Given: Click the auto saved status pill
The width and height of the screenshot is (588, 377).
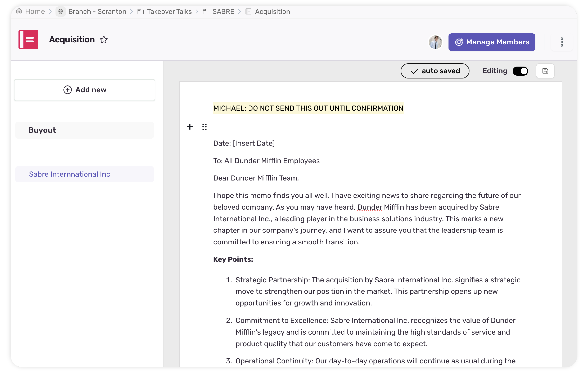Looking at the screenshot, I should click(x=435, y=71).
